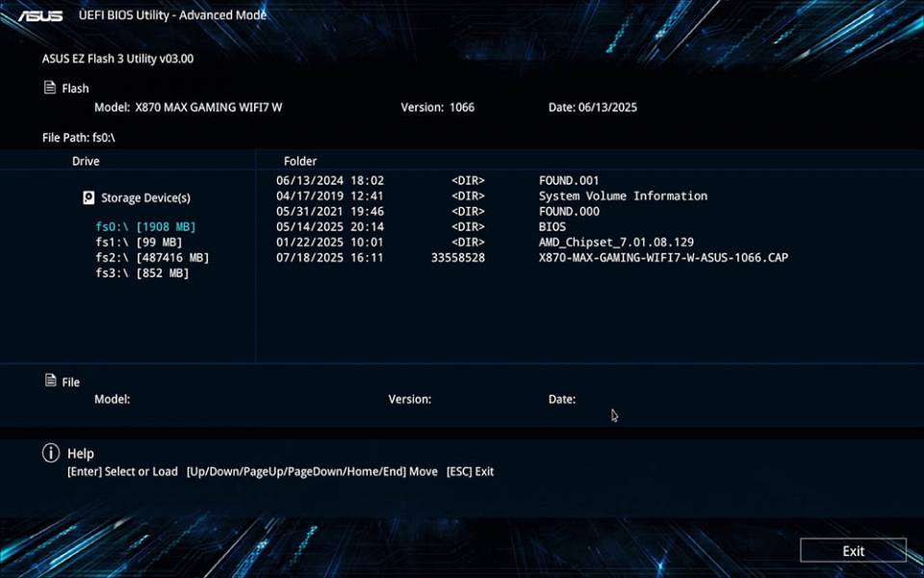The width and height of the screenshot is (924, 578).
Task: Select drive fs0:\ [1908 MB]
Action: [x=145, y=226]
